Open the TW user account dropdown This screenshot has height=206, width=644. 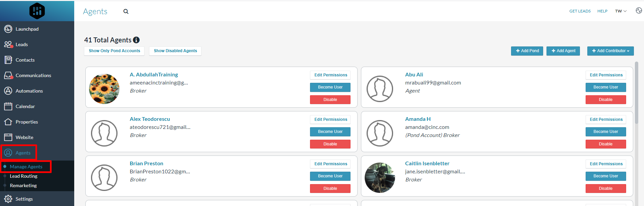[x=620, y=11]
